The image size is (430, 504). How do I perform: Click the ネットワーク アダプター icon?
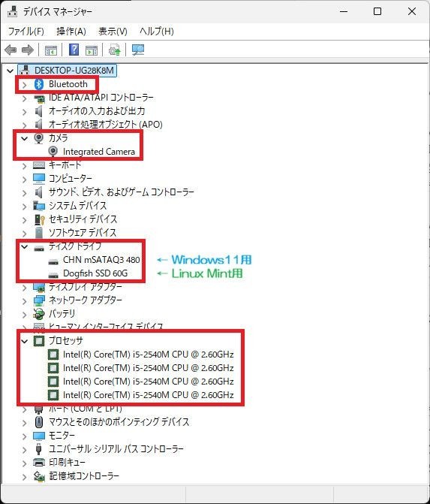(x=39, y=300)
